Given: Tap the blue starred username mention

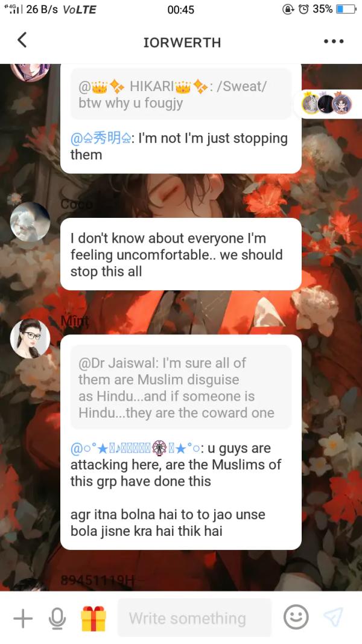Looking at the screenshot, I should tap(136, 448).
